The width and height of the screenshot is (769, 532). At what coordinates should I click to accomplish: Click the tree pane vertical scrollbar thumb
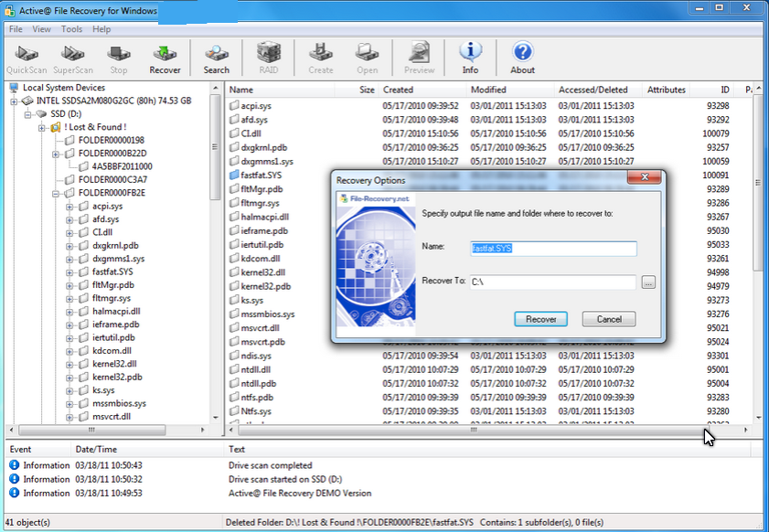tap(215, 147)
